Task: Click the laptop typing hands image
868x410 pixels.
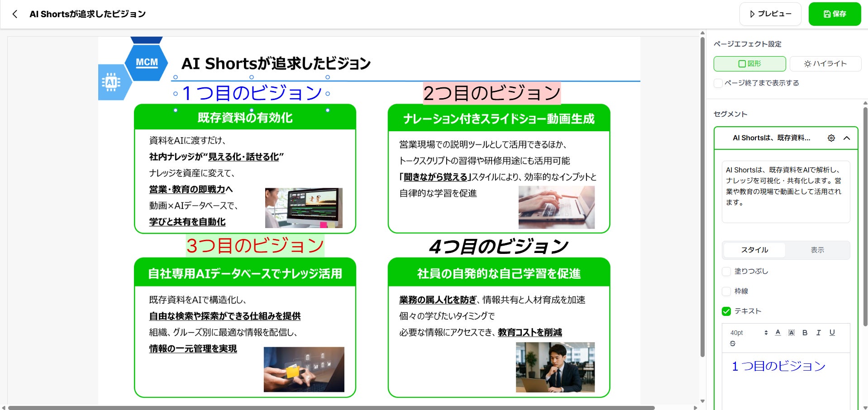Action: pyautogui.click(x=557, y=207)
